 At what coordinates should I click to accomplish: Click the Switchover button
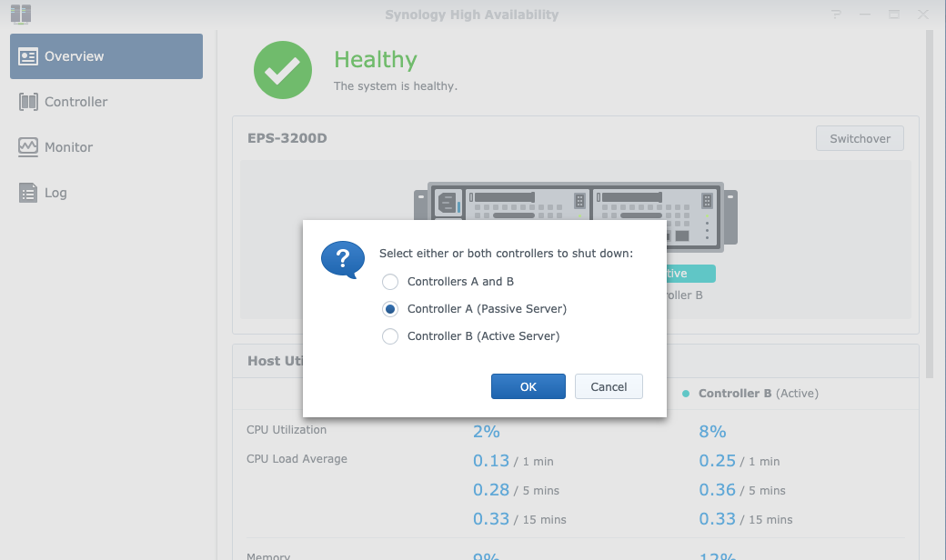[x=860, y=139]
